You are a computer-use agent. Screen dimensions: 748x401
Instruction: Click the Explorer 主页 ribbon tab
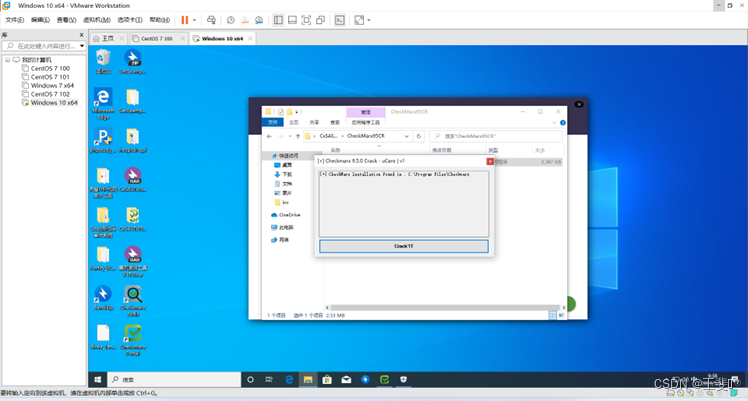(293, 123)
